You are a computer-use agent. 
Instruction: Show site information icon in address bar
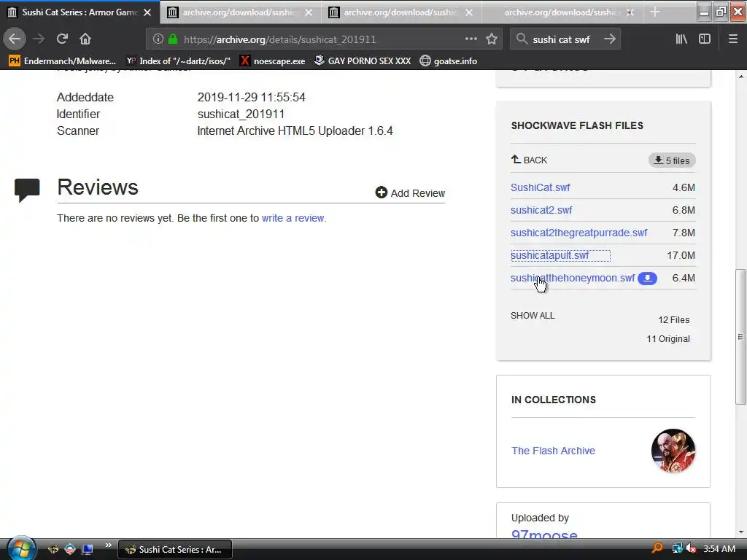click(158, 39)
